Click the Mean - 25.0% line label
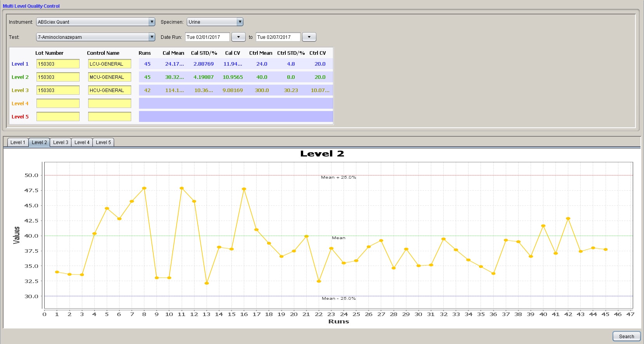 339,299
